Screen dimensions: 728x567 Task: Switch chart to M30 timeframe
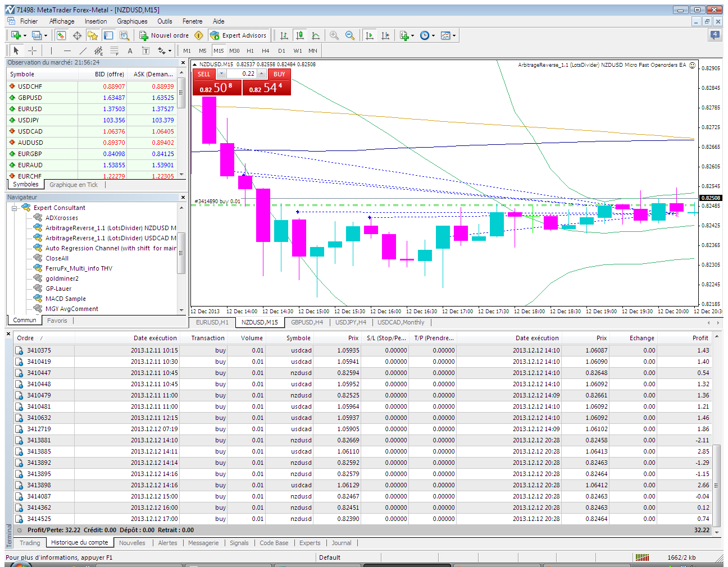234,51
